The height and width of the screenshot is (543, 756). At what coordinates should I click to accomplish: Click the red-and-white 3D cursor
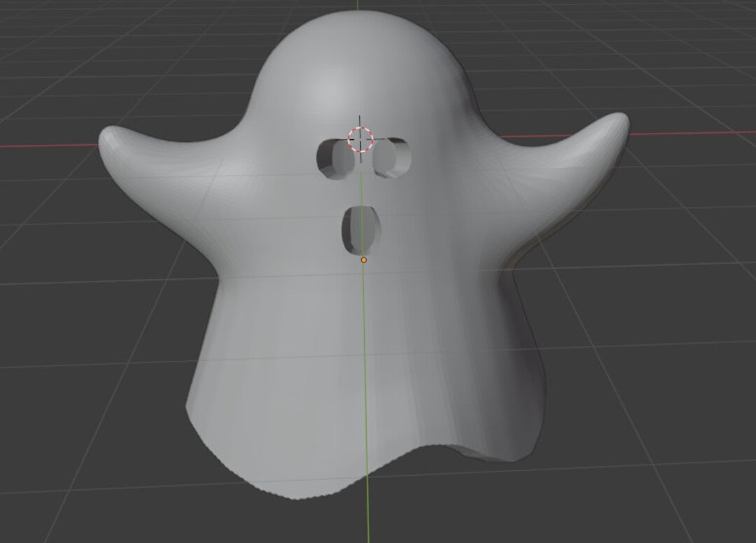coord(359,139)
